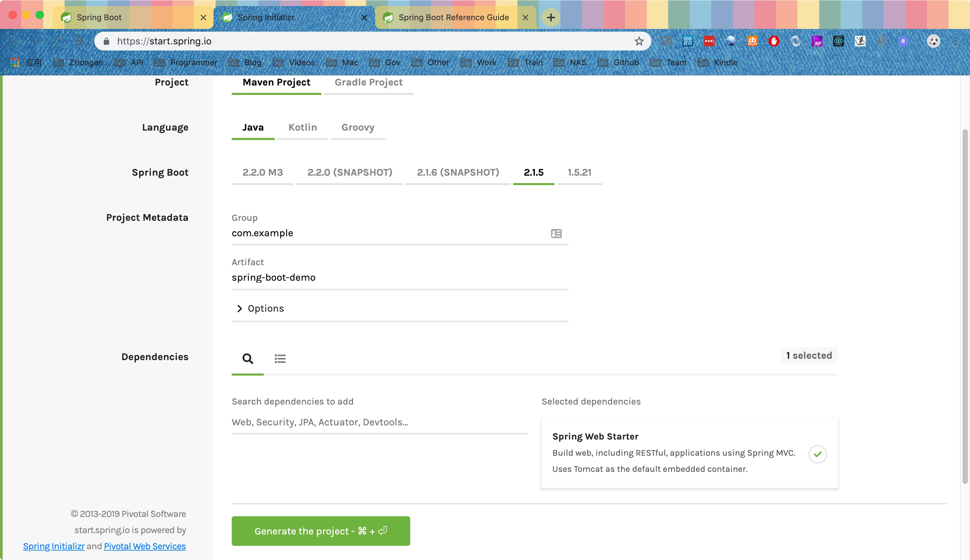The width and height of the screenshot is (970, 560).
Task: Open the LastPass red extension icon
Action: [x=709, y=41]
